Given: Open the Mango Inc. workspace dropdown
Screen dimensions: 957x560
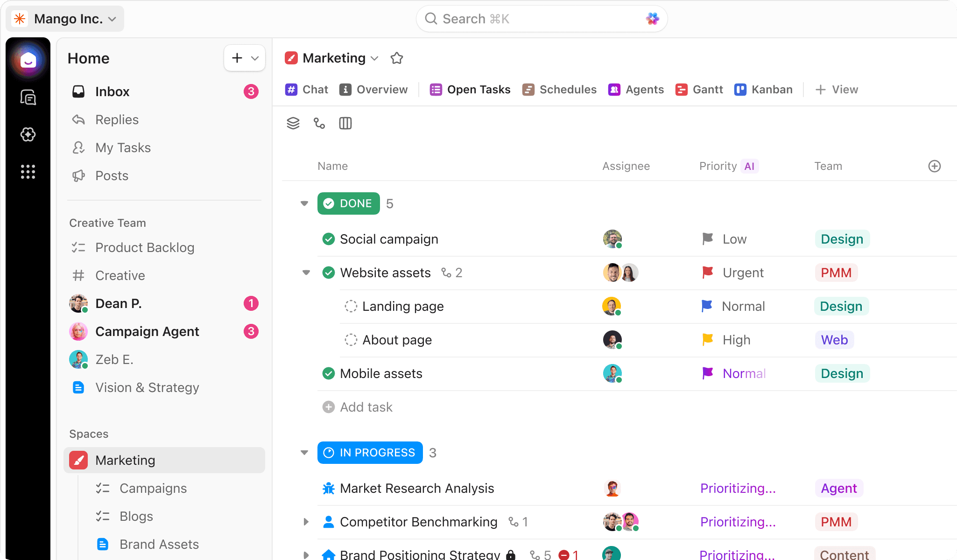Looking at the screenshot, I should coord(112,19).
